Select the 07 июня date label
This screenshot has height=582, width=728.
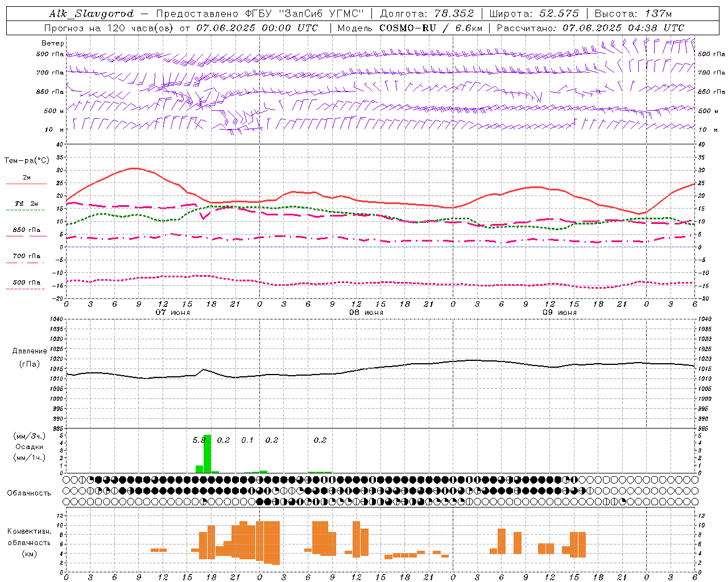173,312
